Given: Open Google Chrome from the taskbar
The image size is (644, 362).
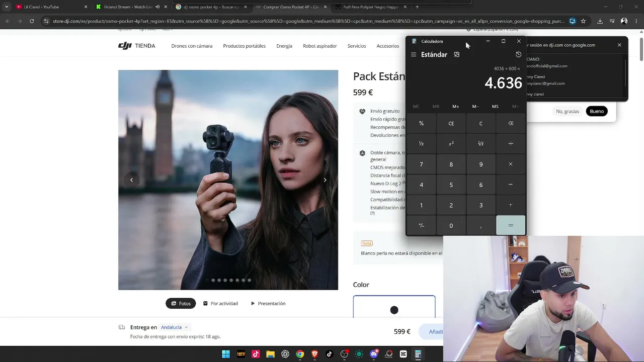Looking at the screenshot, I should pyautogui.click(x=300, y=354).
